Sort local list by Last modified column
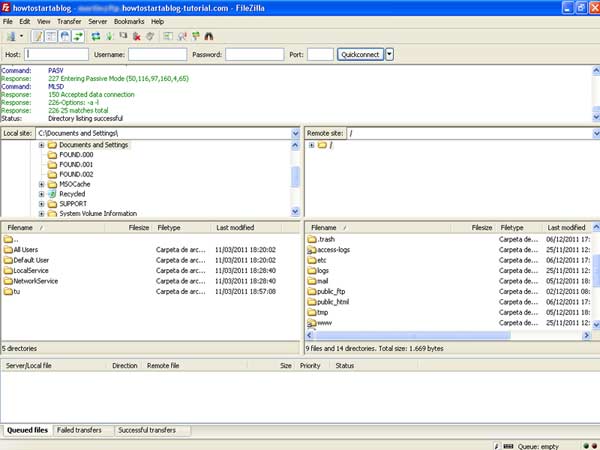Image resolution: width=600 pixels, height=450 pixels. (x=246, y=228)
